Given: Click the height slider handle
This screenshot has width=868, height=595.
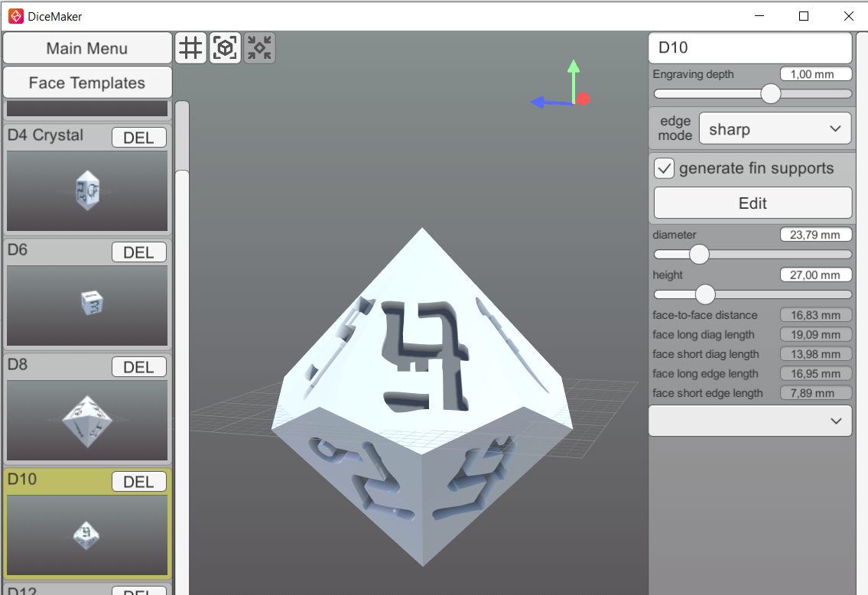Looking at the screenshot, I should (704, 294).
